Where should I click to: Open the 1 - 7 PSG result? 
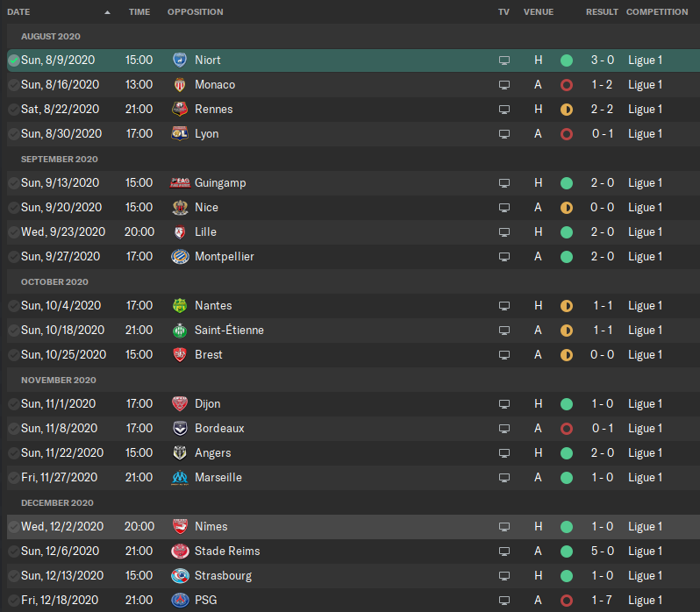coord(601,601)
